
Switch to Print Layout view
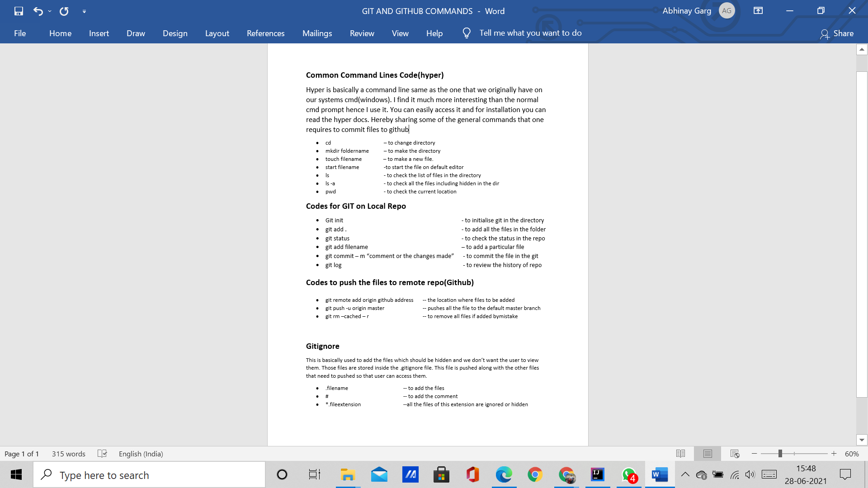click(708, 454)
